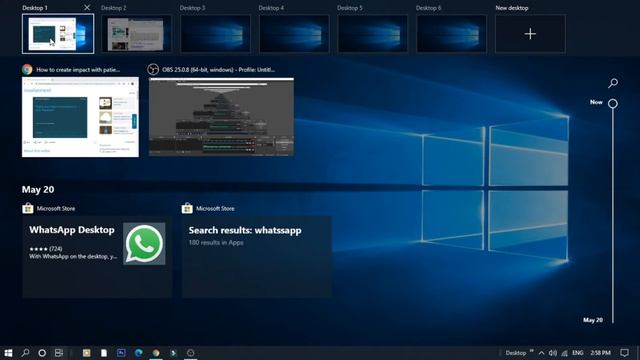Open the OBS 25.0.8 window preview
Image resolution: width=640 pixels, height=360 pixels.
click(221, 117)
